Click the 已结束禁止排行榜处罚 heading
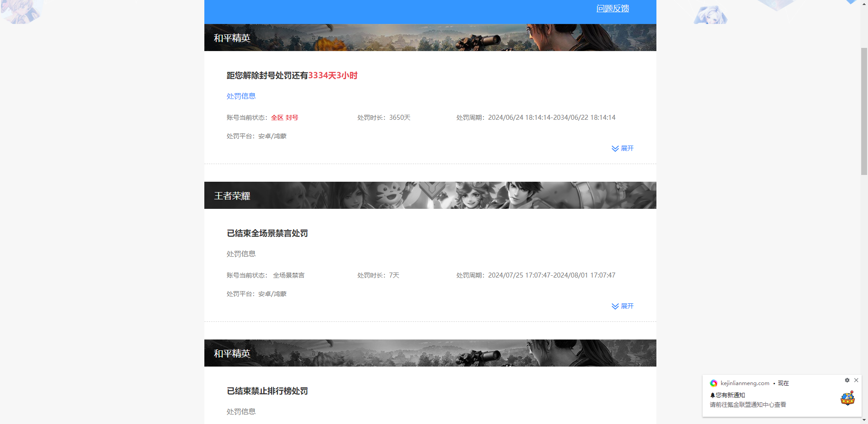The width and height of the screenshot is (868, 424). [267, 391]
